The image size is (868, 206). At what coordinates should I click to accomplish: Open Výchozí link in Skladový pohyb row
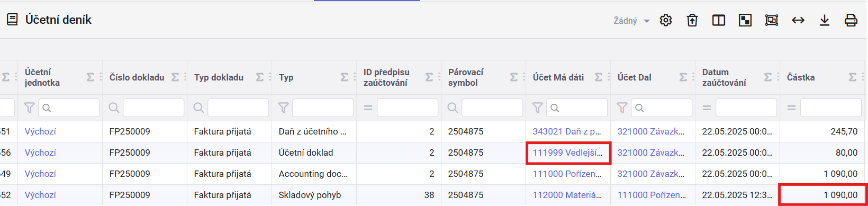40,195
